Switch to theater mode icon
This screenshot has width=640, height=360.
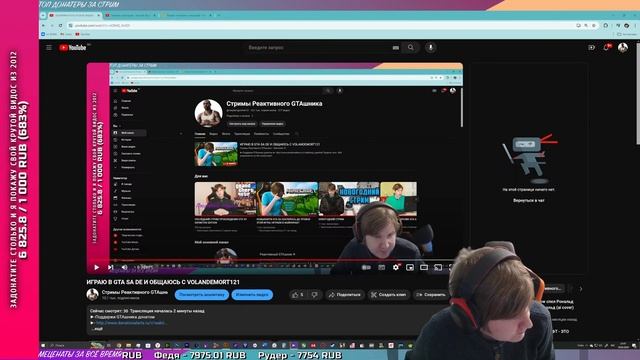424,267
